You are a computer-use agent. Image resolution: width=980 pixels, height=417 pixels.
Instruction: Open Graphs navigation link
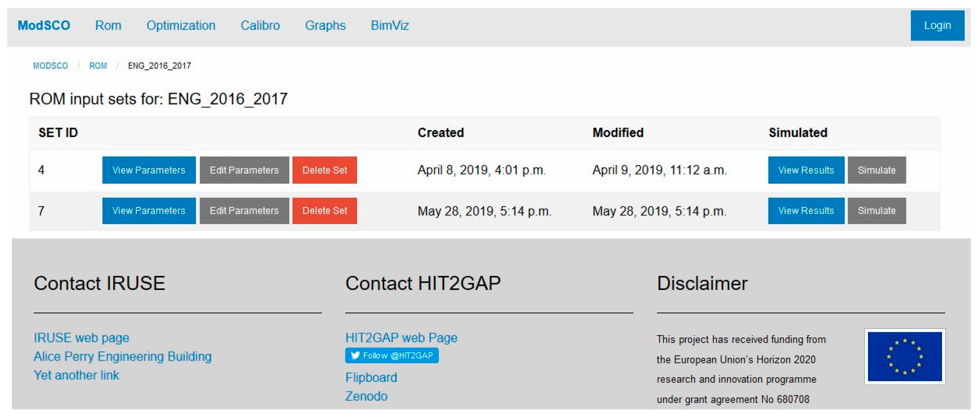(325, 25)
